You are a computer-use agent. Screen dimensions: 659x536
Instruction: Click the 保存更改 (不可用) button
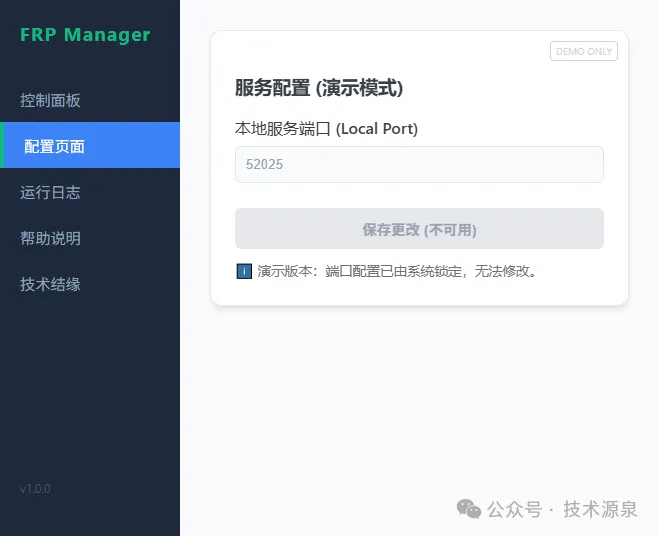coord(419,229)
